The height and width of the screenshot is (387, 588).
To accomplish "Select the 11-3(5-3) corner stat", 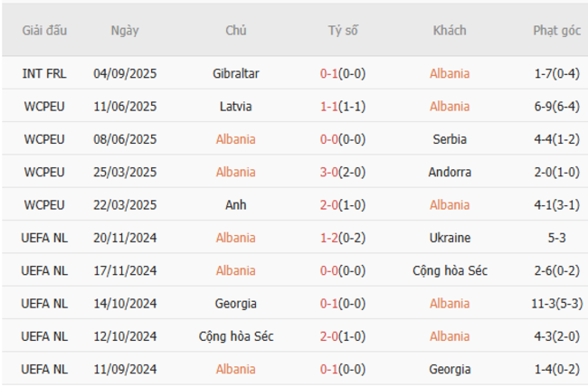I will point(556,304).
